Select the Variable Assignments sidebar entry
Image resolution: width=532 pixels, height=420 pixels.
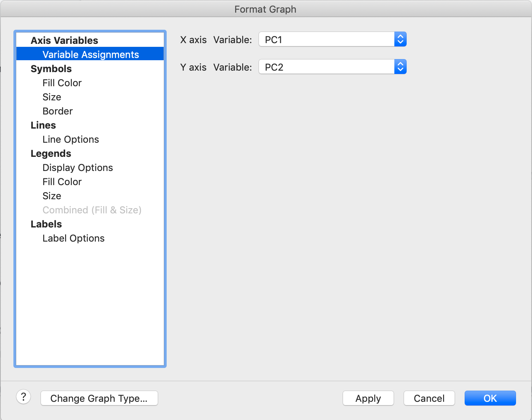click(90, 54)
